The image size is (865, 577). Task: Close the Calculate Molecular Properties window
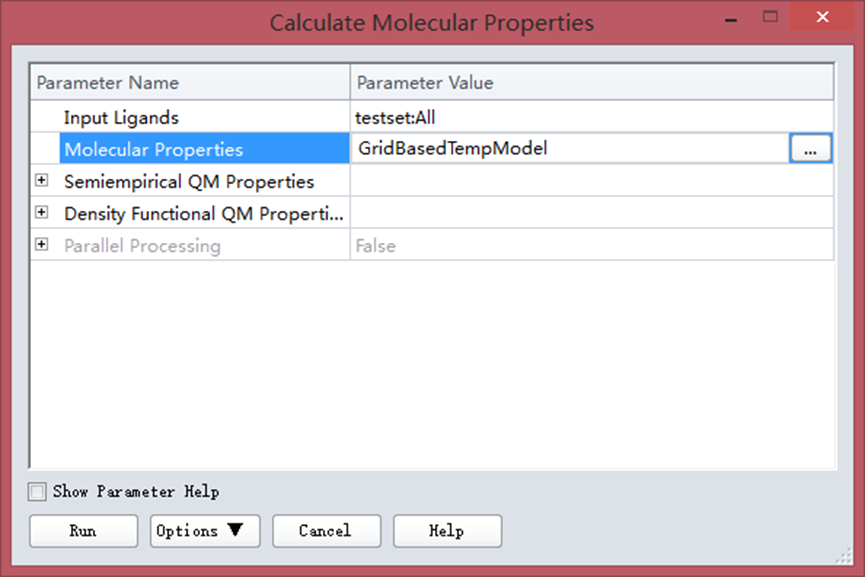point(822,17)
